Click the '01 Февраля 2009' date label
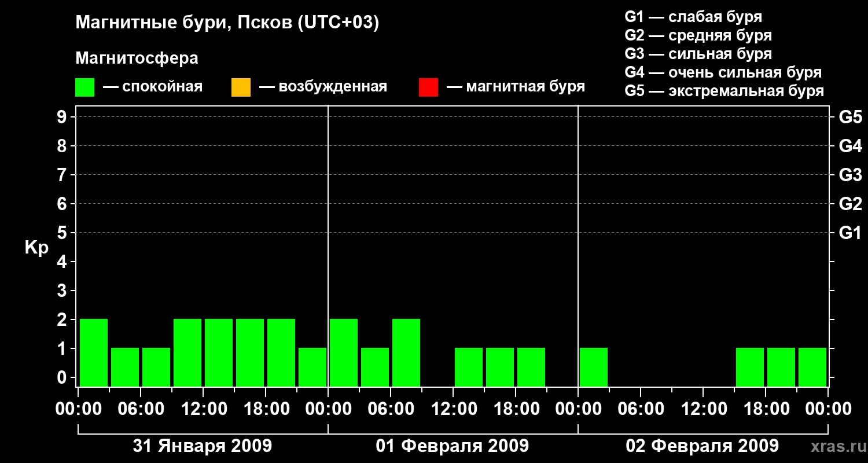This screenshot has height=463, width=868. pyautogui.click(x=453, y=446)
